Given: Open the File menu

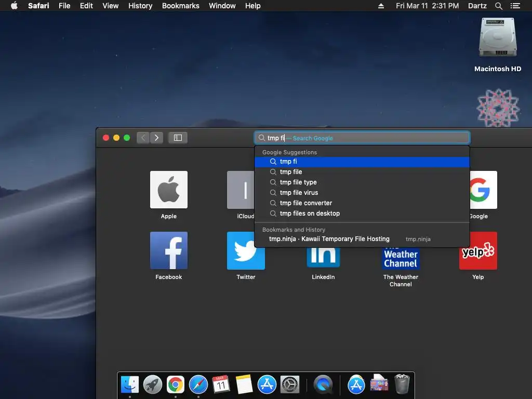Looking at the screenshot, I should point(64,6).
